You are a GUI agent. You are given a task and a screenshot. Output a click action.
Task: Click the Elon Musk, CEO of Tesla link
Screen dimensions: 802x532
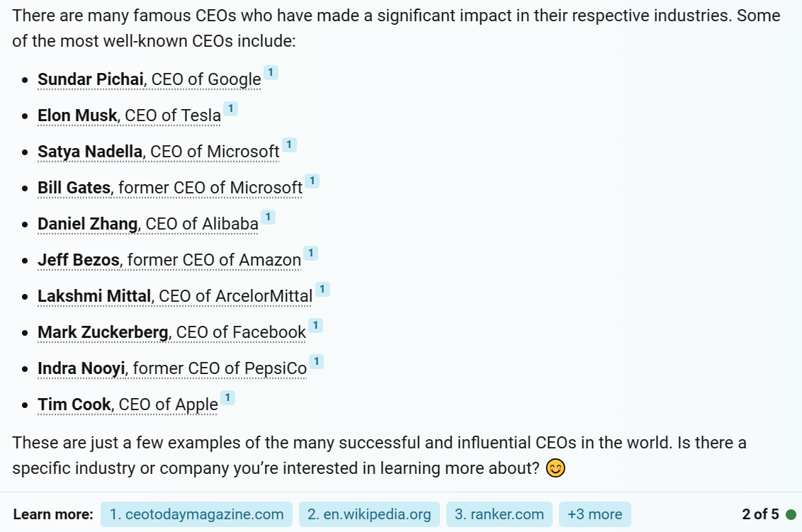click(x=130, y=115)
